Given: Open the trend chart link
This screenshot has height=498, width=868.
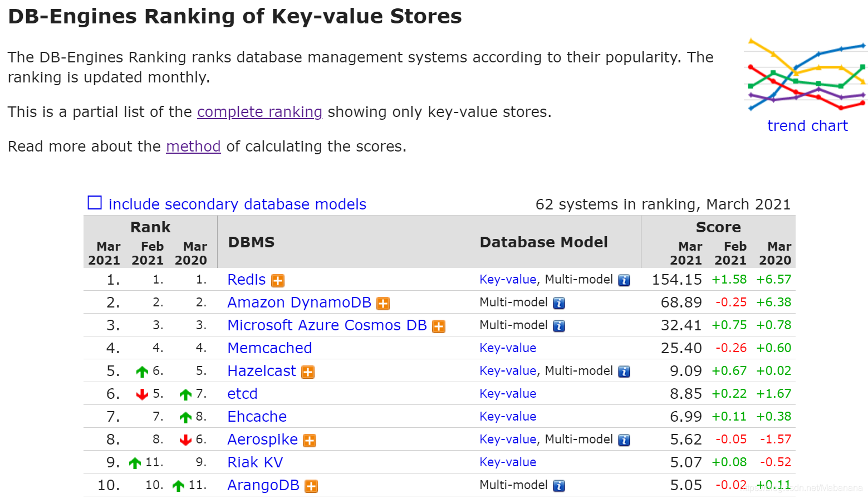Looking at the screenshot, I should coord(807,126).
